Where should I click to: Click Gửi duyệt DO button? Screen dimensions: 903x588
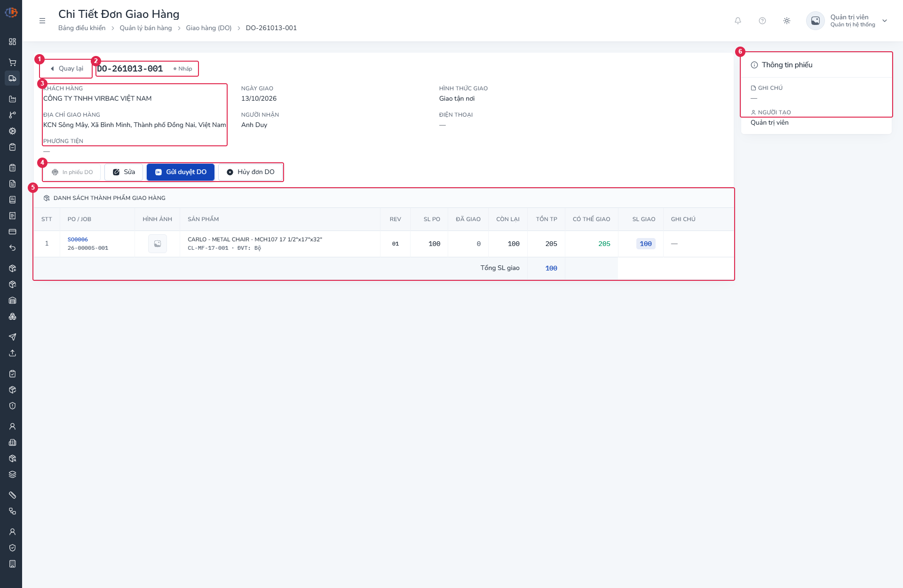181,172
